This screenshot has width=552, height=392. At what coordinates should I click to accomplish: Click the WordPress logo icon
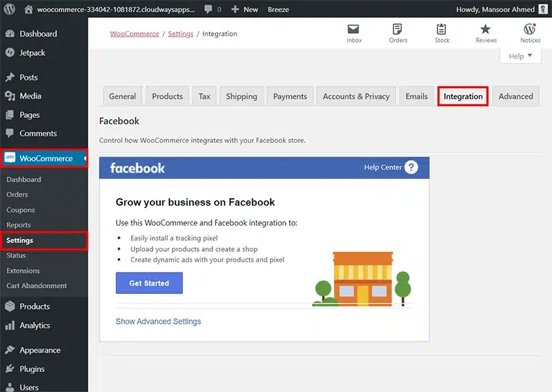tap(10, 9)
